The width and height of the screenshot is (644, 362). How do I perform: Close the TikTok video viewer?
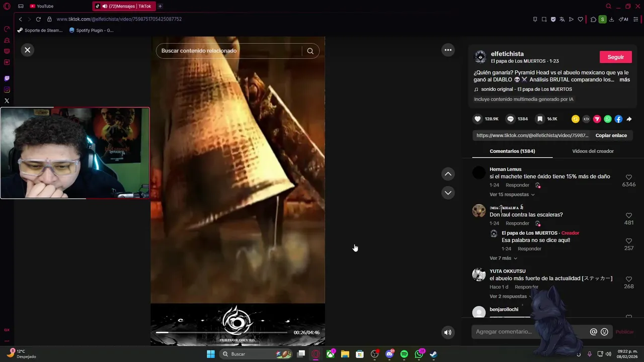click(28, 50)
